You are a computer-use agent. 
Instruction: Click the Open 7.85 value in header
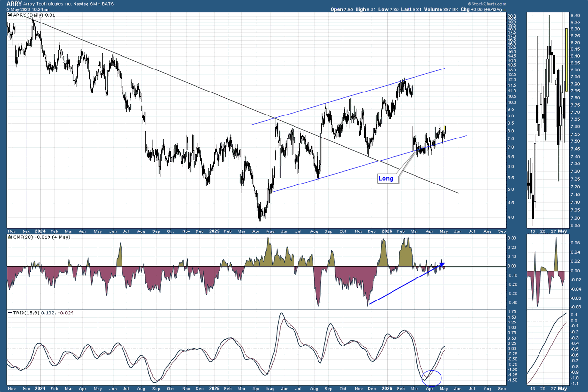[x=342, y=9]
